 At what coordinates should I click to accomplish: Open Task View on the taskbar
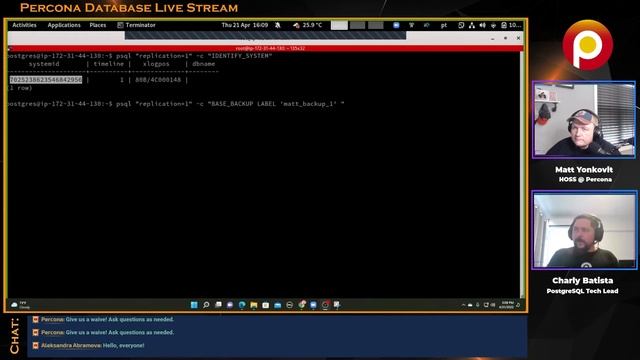(218, 304)
